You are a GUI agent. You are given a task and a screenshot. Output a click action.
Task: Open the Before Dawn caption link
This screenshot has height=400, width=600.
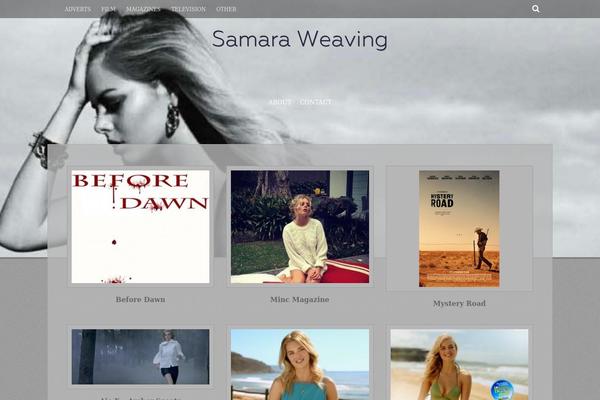140,299
